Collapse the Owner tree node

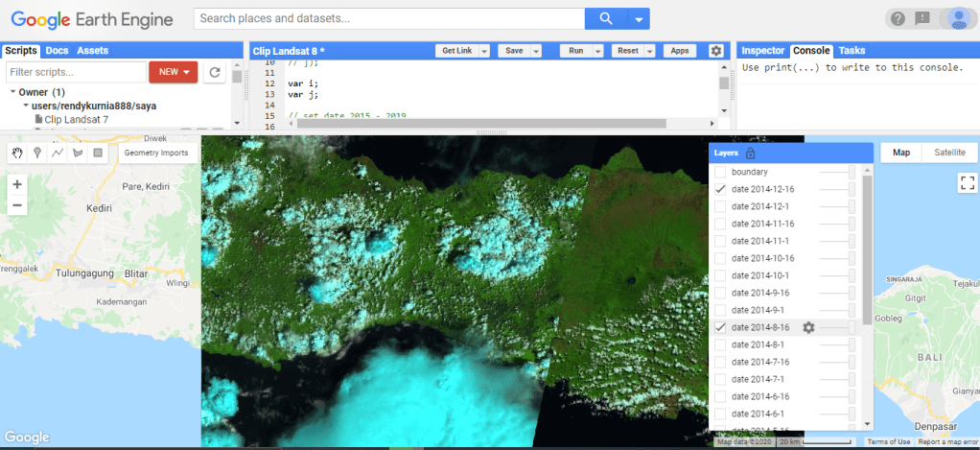click(x=13, y=92)
